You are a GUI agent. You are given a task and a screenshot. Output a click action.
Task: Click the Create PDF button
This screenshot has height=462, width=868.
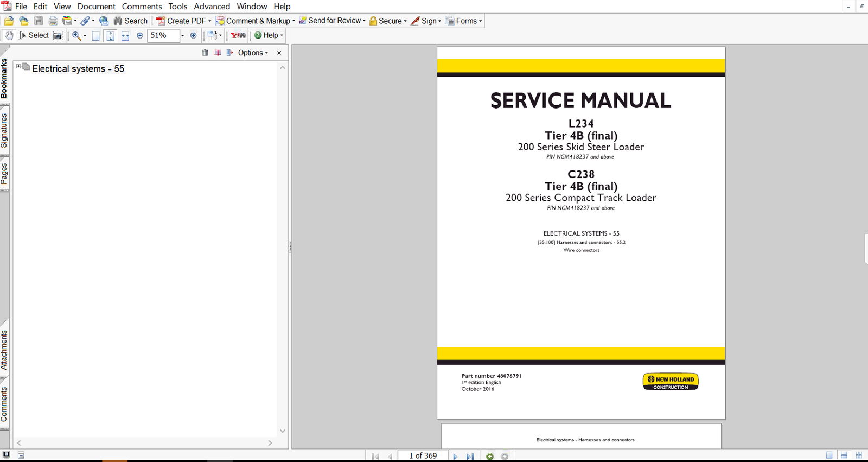click(183, 21)
